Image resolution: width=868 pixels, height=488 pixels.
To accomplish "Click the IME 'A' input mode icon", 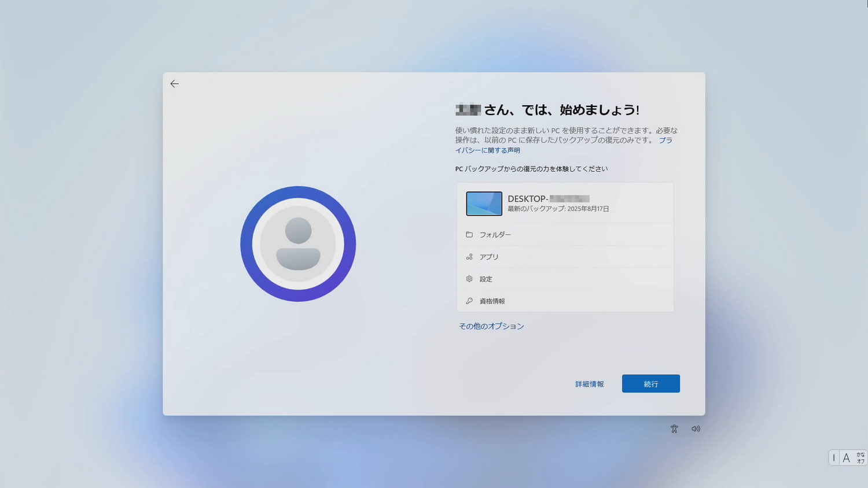I will [x=847, y=457].
